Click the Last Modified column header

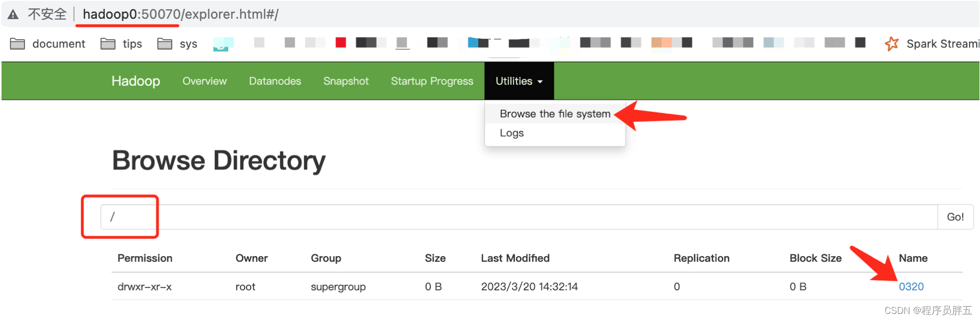coord(515,258)
